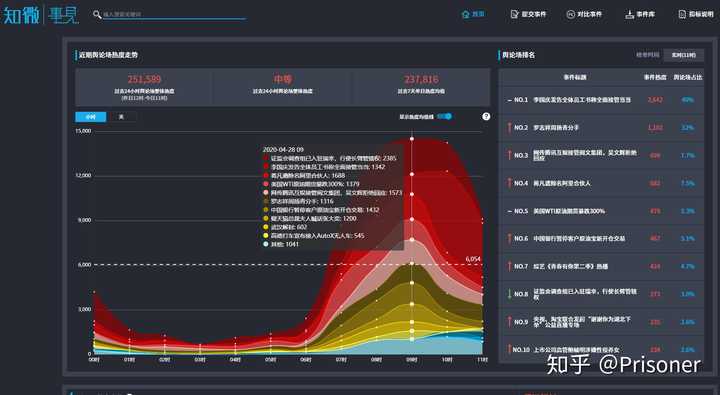The width and height of the screenshot is (720, 395).
Task: Open NO.7 青春有你第二季 event row
Action: (602, 266)
